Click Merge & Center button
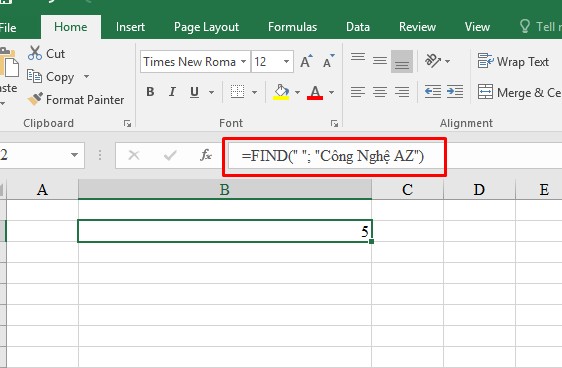The width and height of the screenshot is (562, 368). click(519, 92)
